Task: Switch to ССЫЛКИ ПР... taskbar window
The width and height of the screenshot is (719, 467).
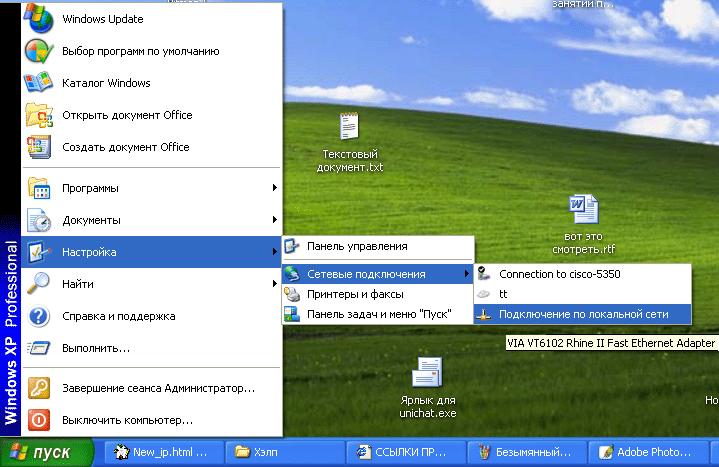Action: [x=406, y=452]
